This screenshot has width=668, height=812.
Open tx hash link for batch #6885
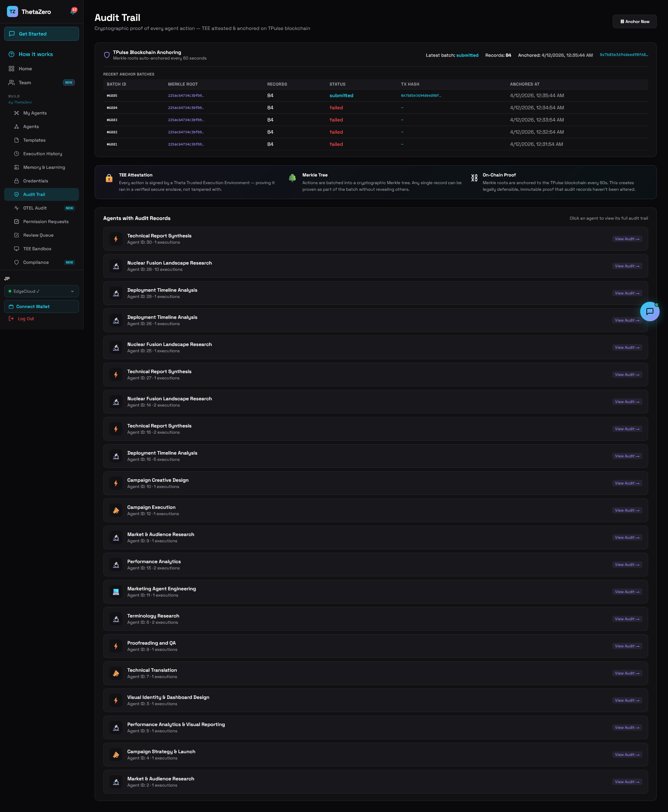tap(421, 95)
